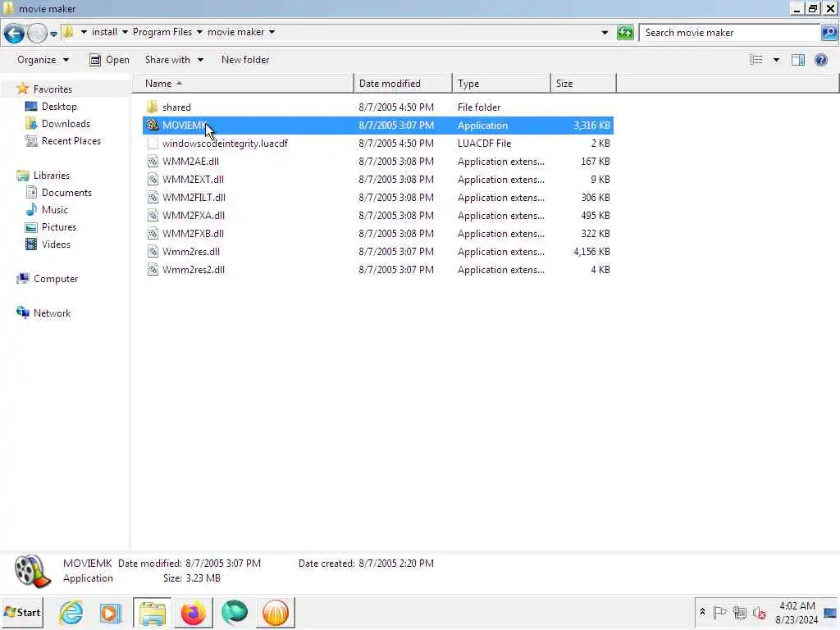Select the WMM2AE.dll file icon
This screenshot has width=840, height=630.
152,162
